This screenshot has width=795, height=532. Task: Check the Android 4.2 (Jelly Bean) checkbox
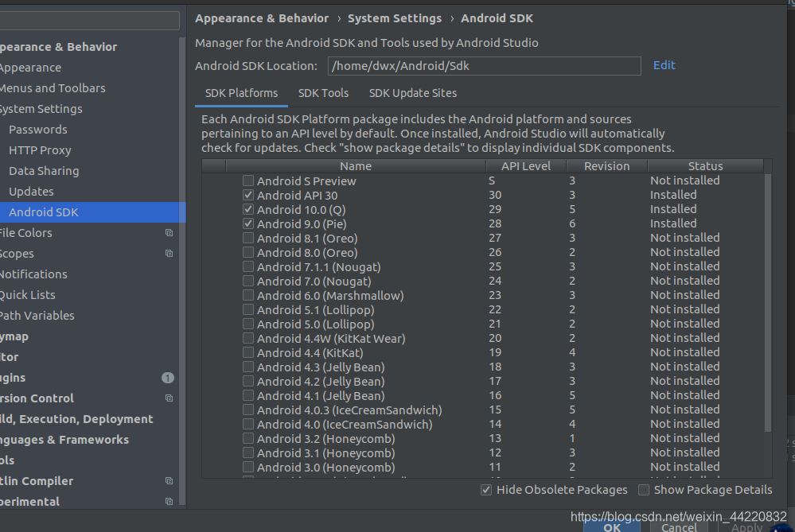248,381
